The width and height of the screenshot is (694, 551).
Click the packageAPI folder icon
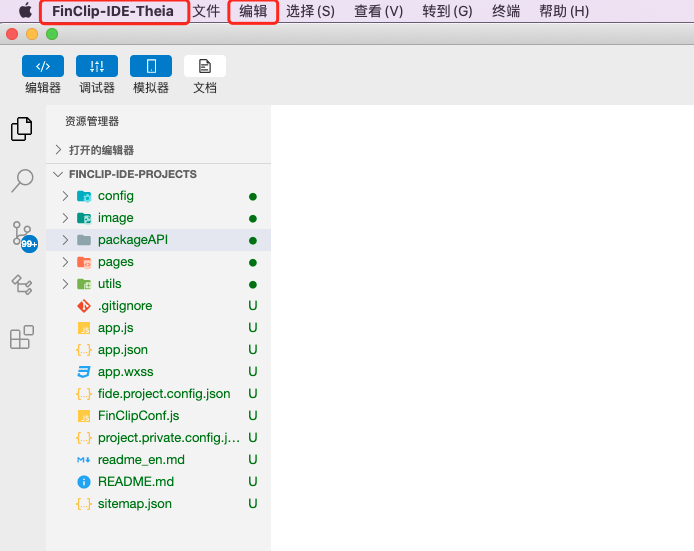(84, 240)
